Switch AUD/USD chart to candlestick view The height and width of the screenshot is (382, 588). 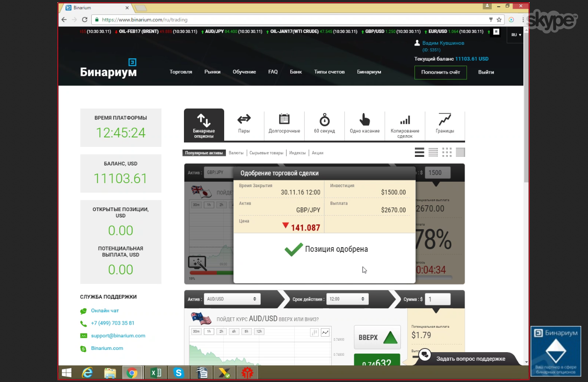tap(314, 333)
